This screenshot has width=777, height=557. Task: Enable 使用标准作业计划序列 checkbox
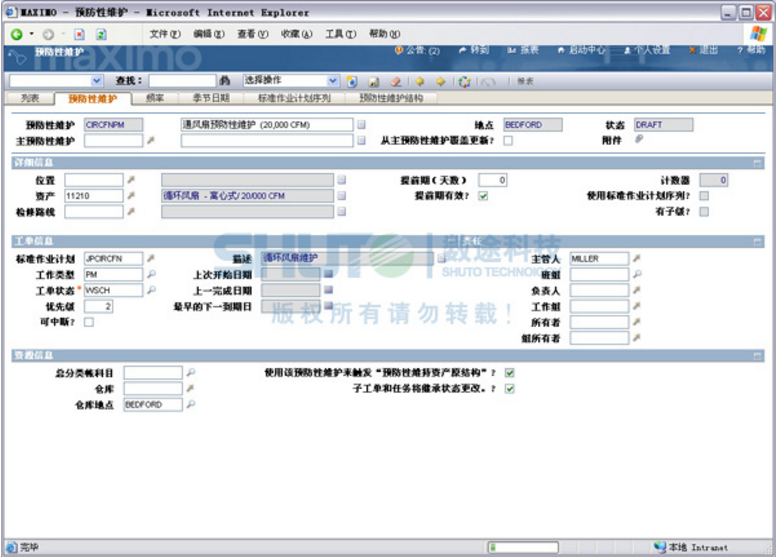click(x=704, y=196)
